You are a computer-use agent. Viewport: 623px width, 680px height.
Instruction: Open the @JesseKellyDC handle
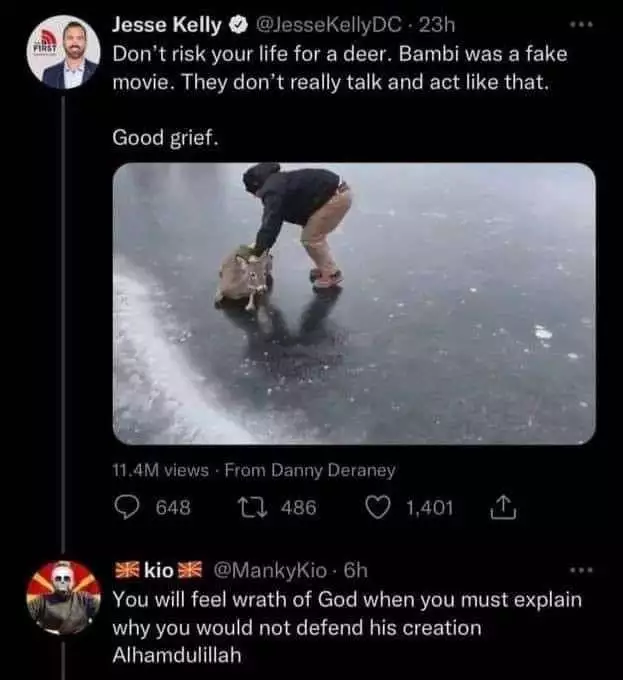(329, 26)
